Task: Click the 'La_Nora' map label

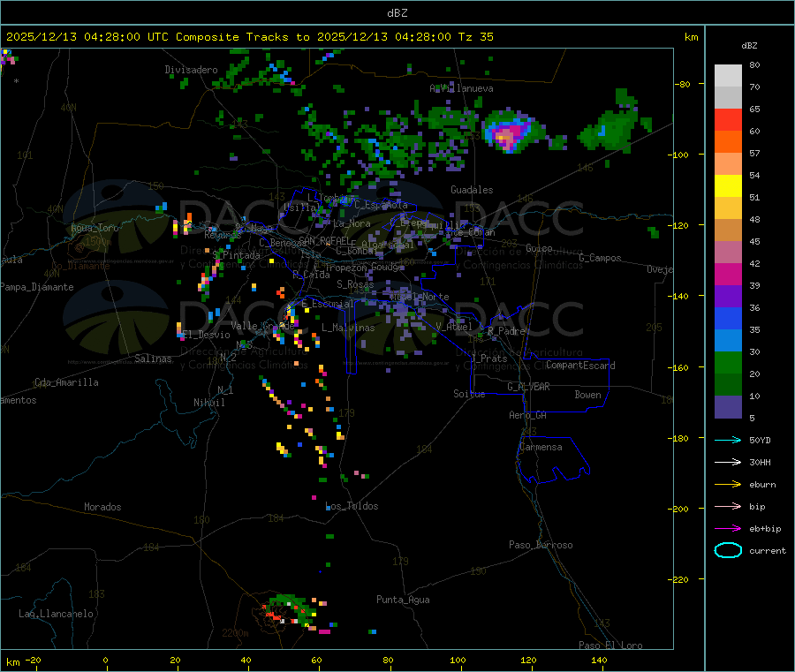Action: (352, 223)
